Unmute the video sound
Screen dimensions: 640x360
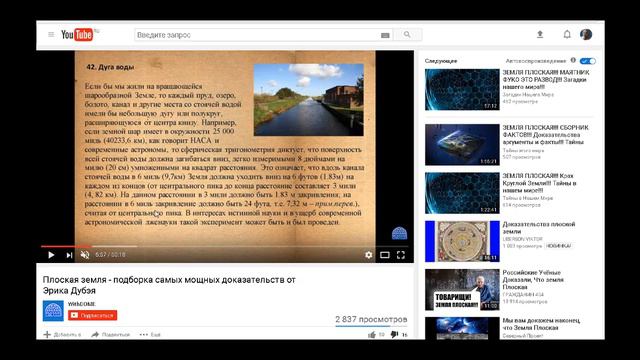coord(85,255)
